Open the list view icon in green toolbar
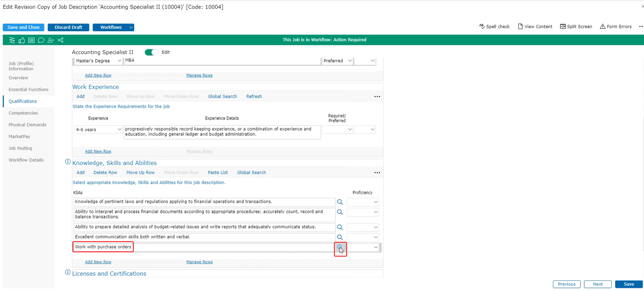Image resolution: width=644 pixels, height=291 pixels. (x=31, y=40)
